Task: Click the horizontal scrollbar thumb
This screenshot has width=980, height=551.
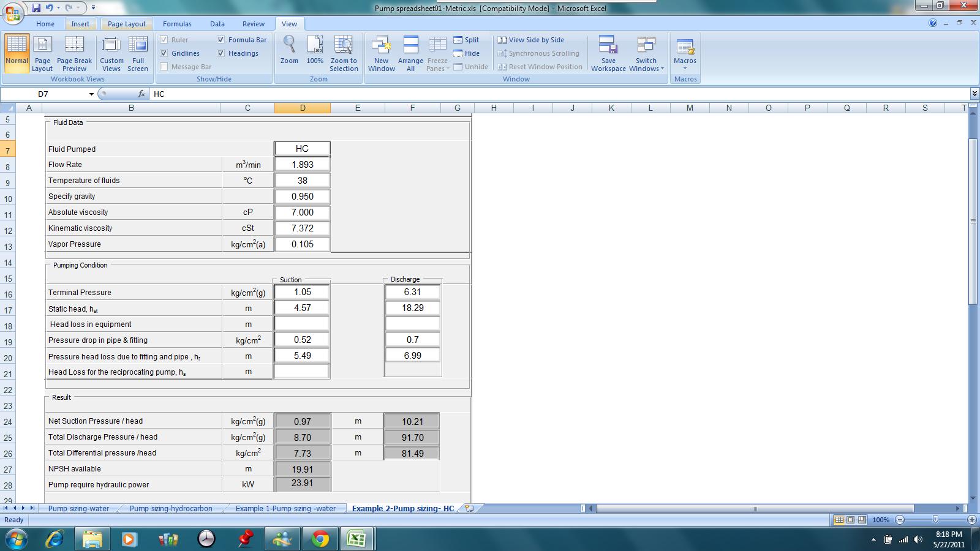Action: click(755, 508)
